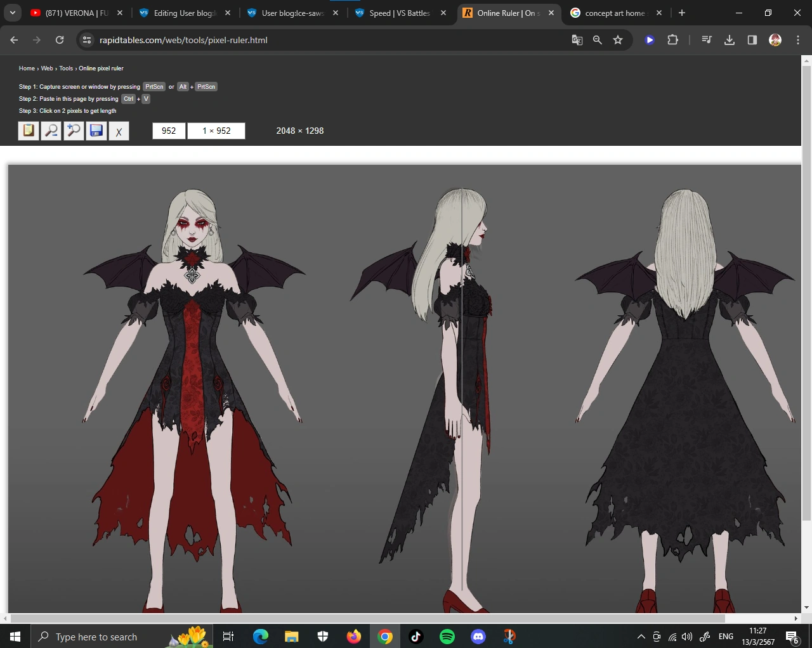The width and height of the screenshot is (812, 648).
Task: Switch to the concept art Google tab
Action: coord(614,13)
